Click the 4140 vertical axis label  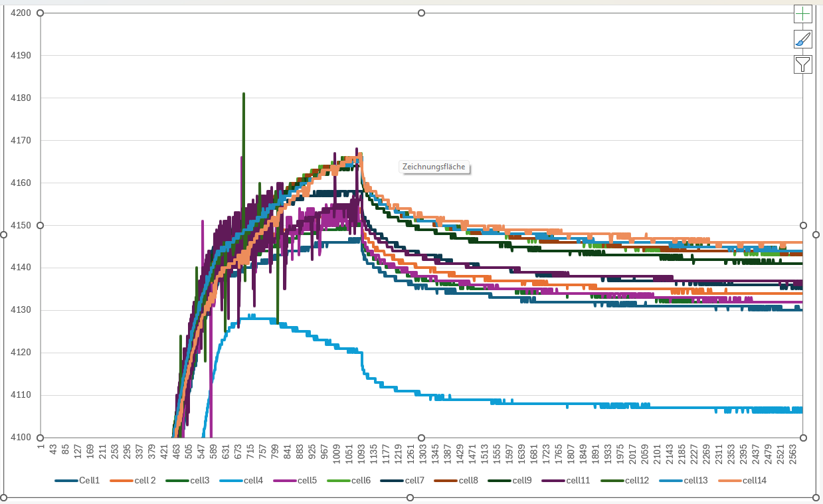[21, 268]
